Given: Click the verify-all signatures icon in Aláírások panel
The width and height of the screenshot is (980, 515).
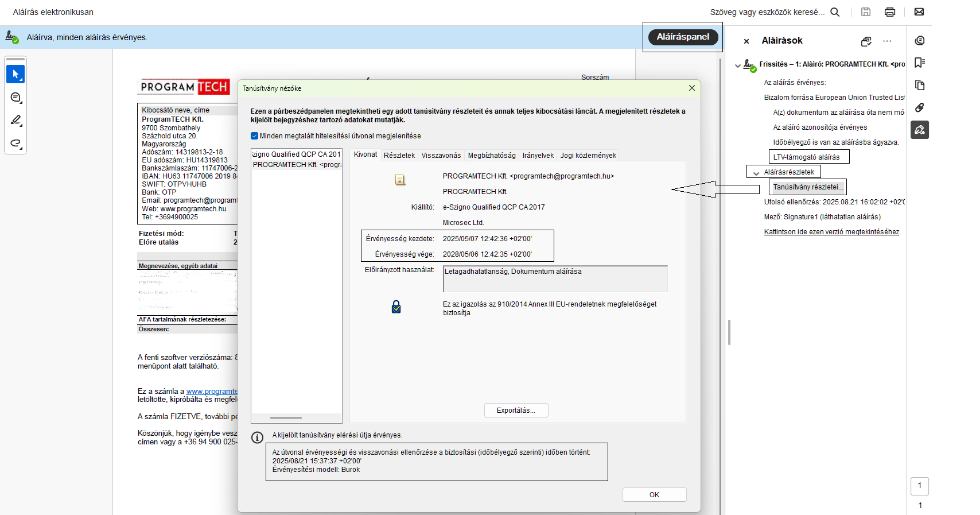Looking at the screenshot, I should [866, 41].
